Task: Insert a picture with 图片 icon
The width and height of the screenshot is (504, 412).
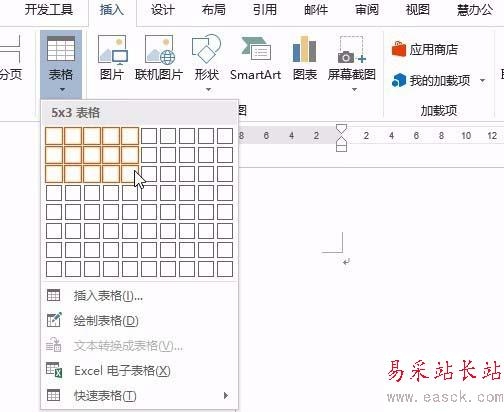Action: point(112,50)
